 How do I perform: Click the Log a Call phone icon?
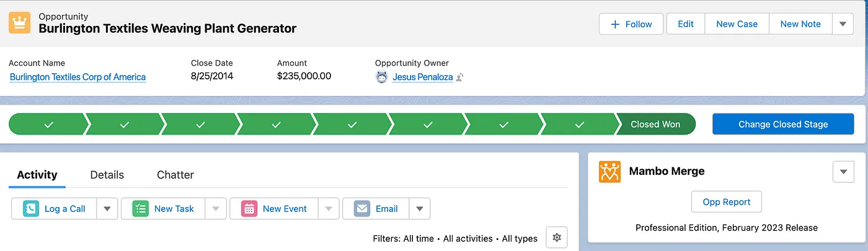(x=31, y=209)
